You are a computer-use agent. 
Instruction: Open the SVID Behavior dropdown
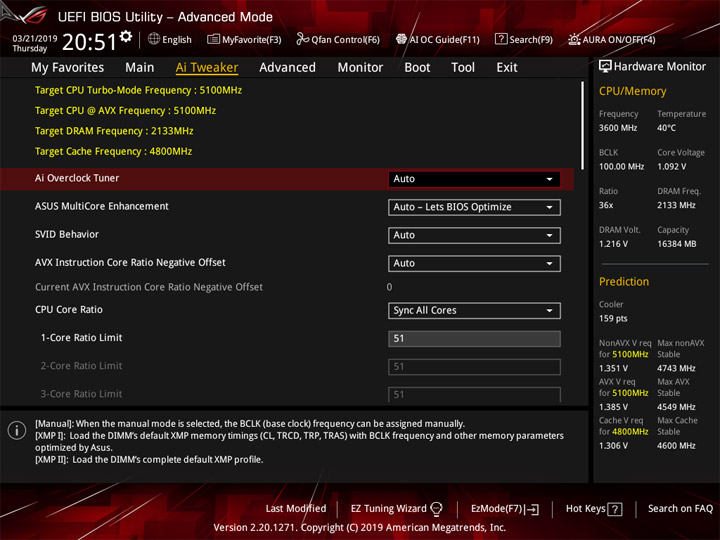pyautogui.click(x=474, y=235)
